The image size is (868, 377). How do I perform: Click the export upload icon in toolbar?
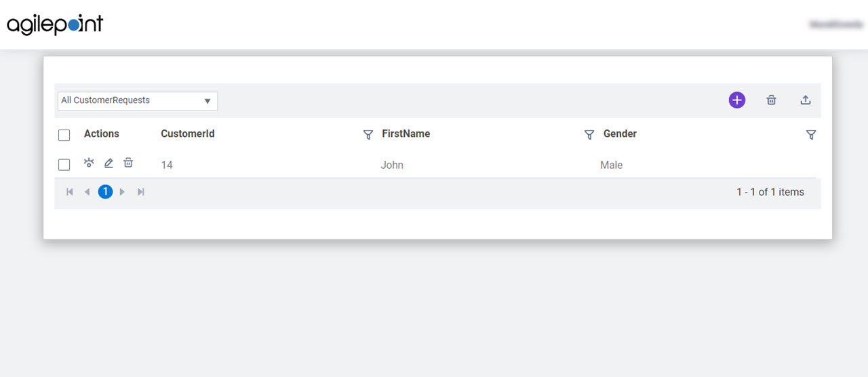(806, 100)
